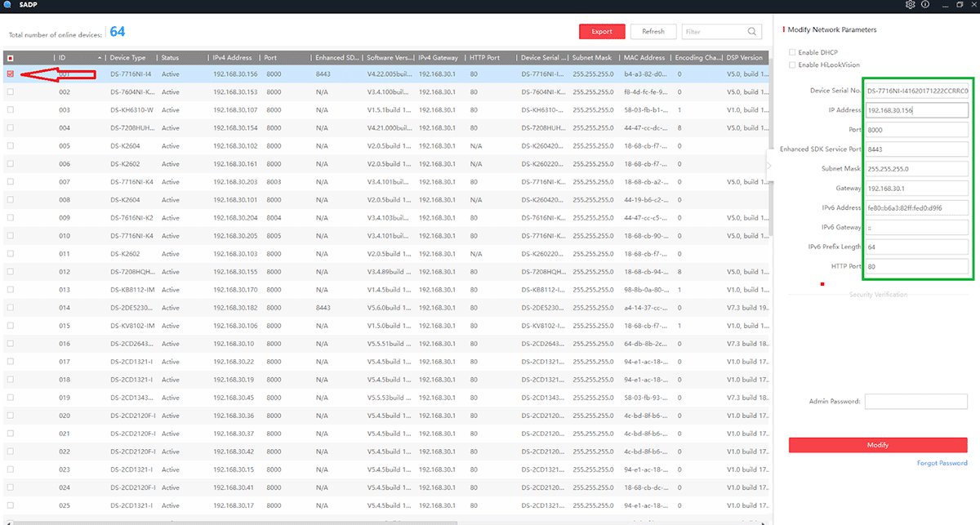Sort by MAC Address column header
980x525 pixels.
point(644,58)
